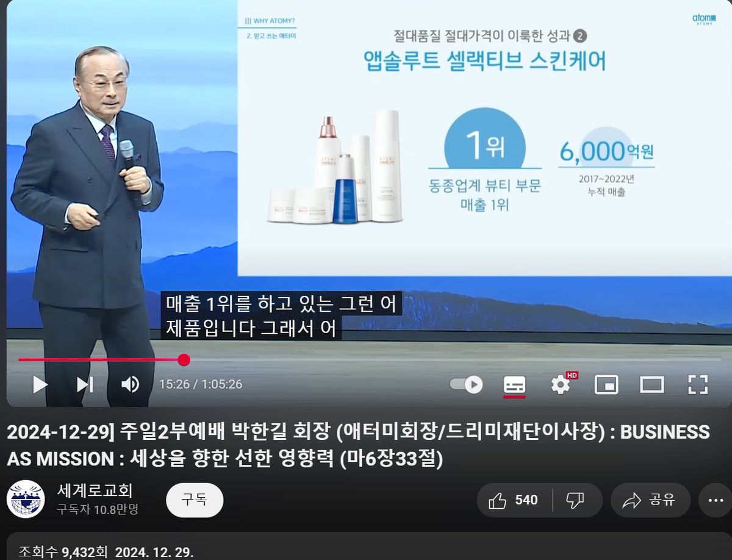Click the subscriber count 구독자 10.8만명
This screenshot has height=560, width=732.
coord(98,509)
